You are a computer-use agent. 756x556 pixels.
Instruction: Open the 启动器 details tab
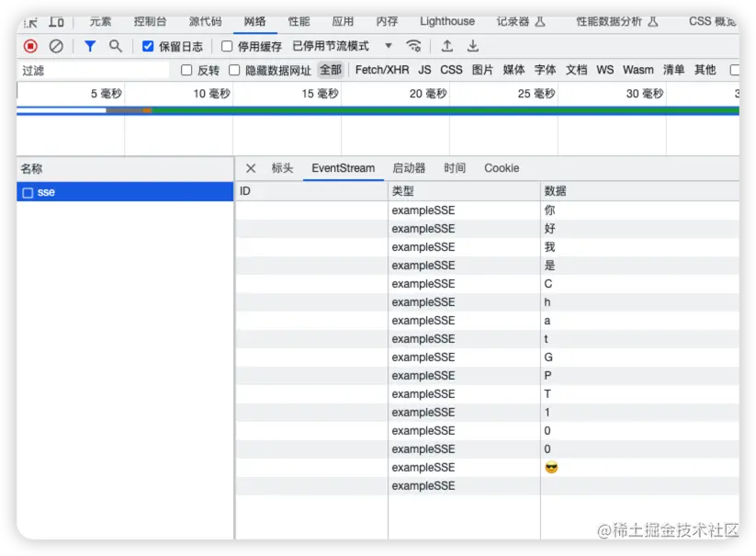(409, 168)
